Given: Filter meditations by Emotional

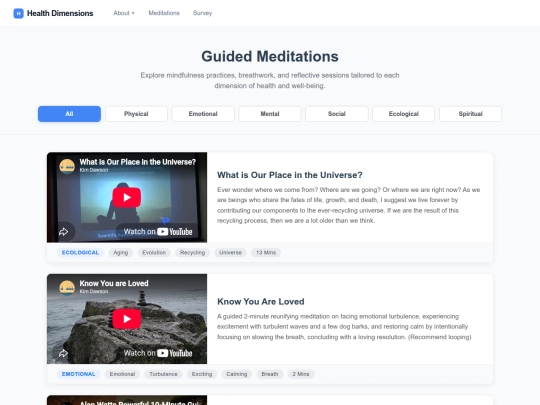Looking at the screenshot, I should [203, 114].
